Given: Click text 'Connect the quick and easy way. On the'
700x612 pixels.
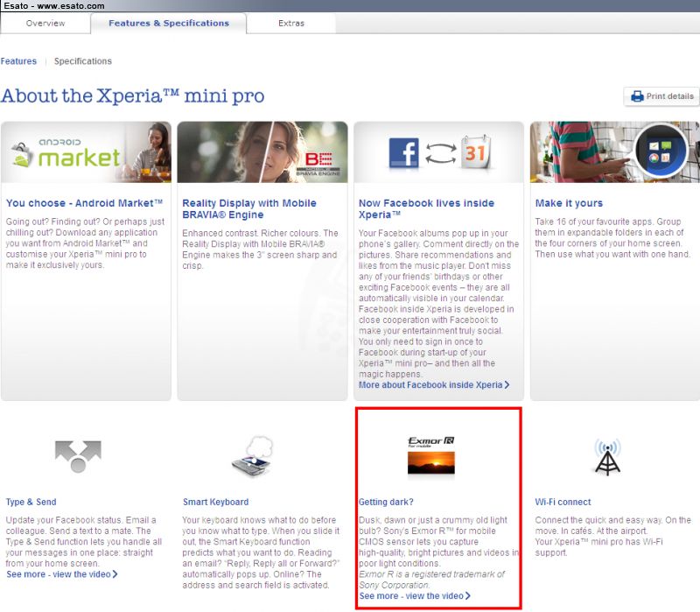Looking at the screenshot, I should [x=613, y=520].
